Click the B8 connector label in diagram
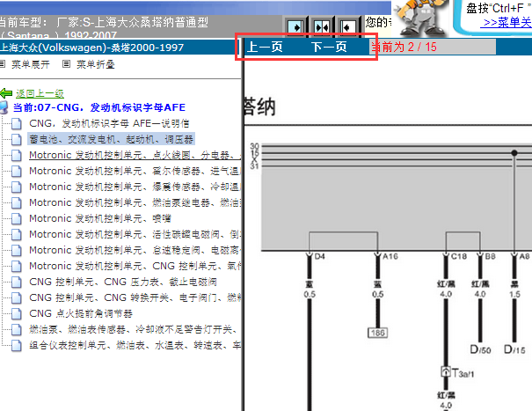This screenshot has height=411, width=532. 491,256
